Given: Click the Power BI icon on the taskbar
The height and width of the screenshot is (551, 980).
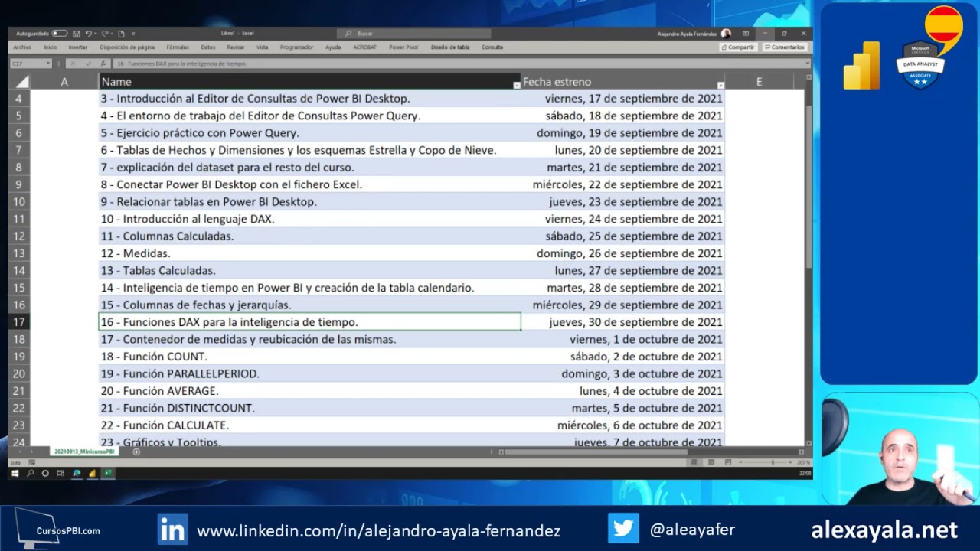Looking at the screenshot, I should tap(92, 474).
